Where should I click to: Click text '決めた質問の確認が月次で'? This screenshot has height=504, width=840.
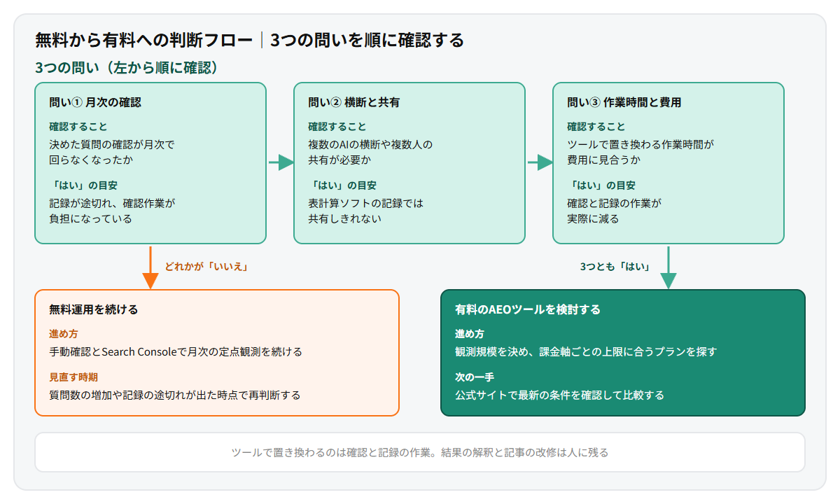111,145
